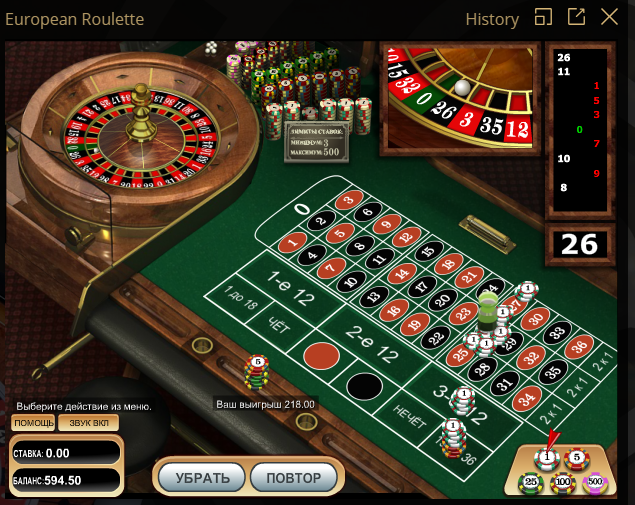This screenshot has width=635, height=505.
Task: Bet on ЧЁТ even field
Action: (279, 325)
